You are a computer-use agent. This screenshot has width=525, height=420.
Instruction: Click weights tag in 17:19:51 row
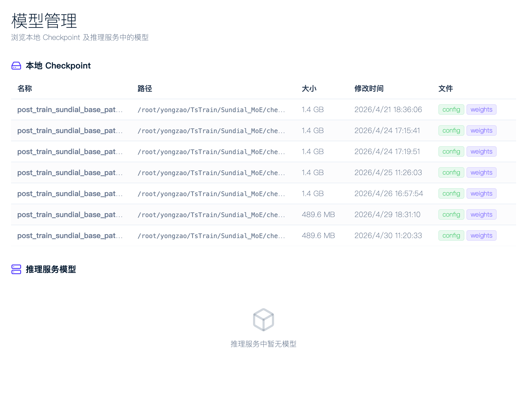click(481, 151)
